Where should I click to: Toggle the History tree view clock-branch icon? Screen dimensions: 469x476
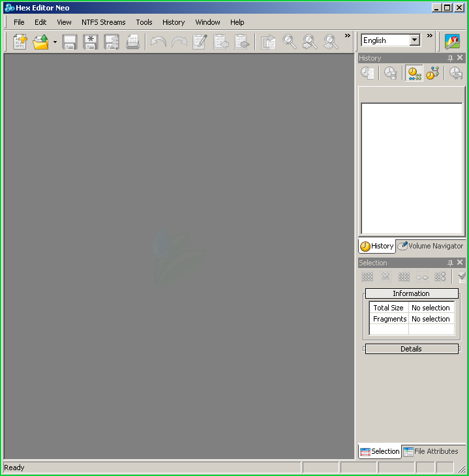[x=432, y=73]
